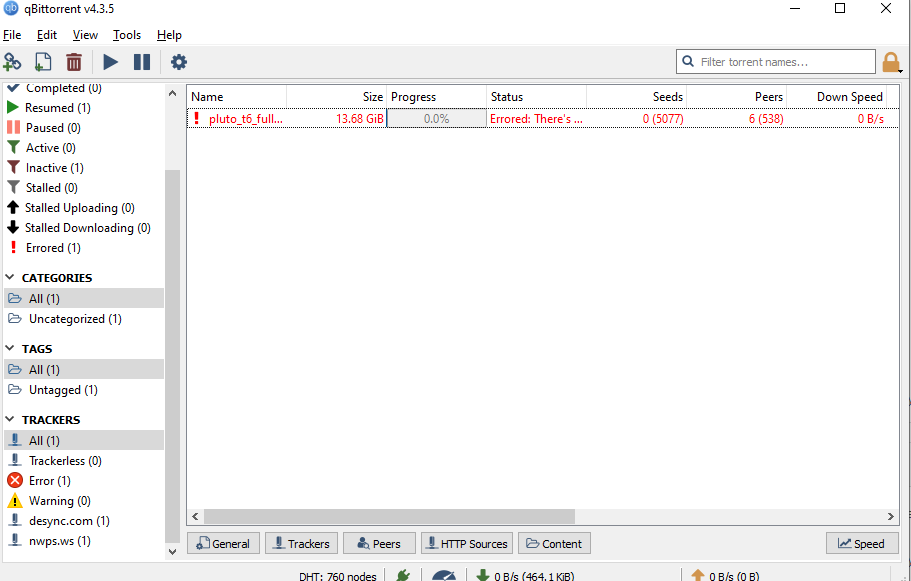Toggle alternative speed limits speedometer icon
The width and height of the screenshot is (911, 581).
[x=444, y=575]
